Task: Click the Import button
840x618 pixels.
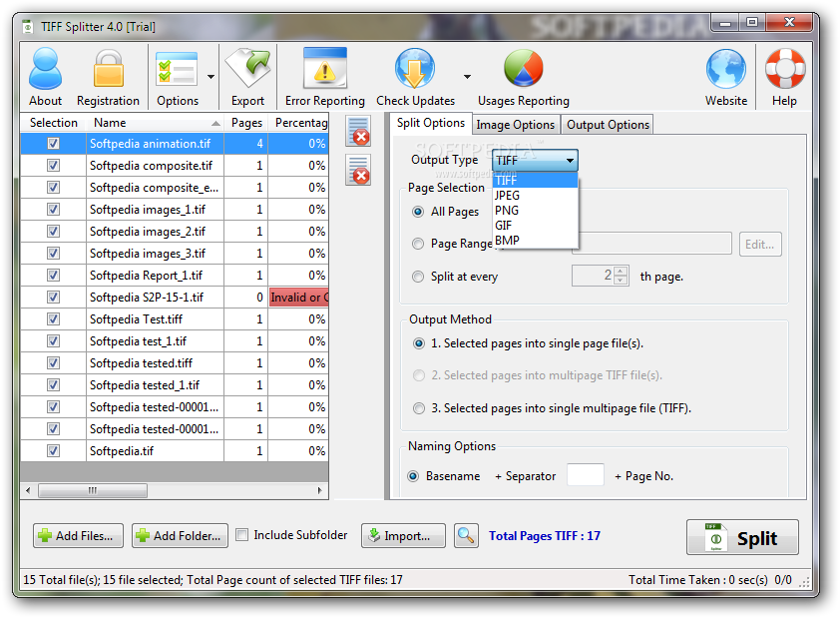Action: [403, 535]
